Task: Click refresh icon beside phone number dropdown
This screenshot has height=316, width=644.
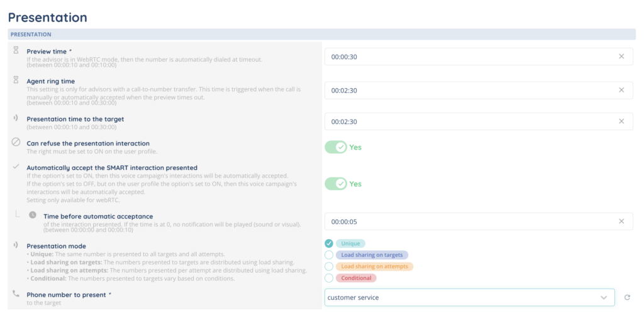Action: (x=626, y=298)
